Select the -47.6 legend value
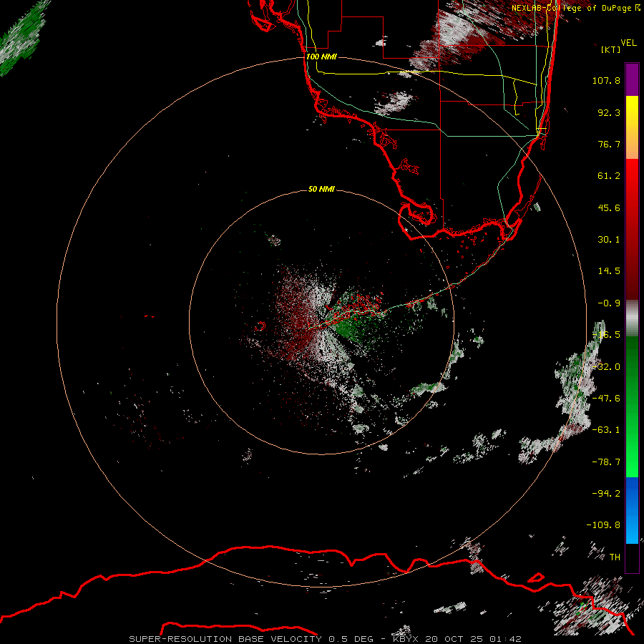The image size is (644, 644). 606,399
